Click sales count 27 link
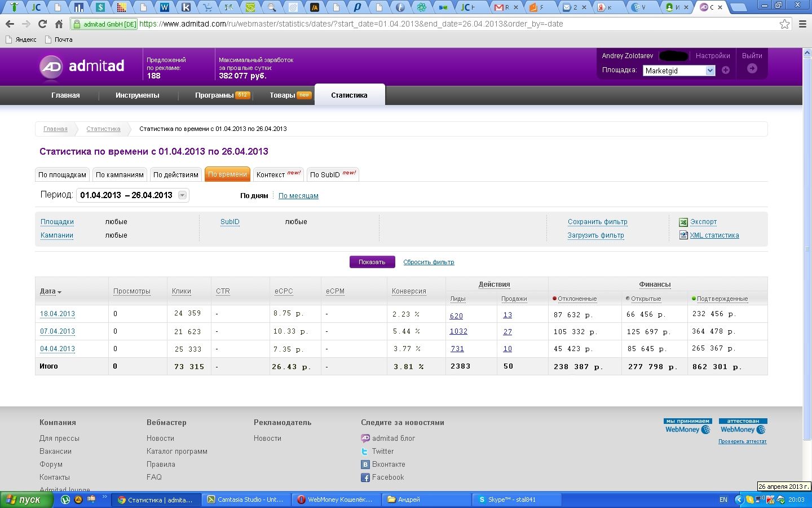 [507, 331]
